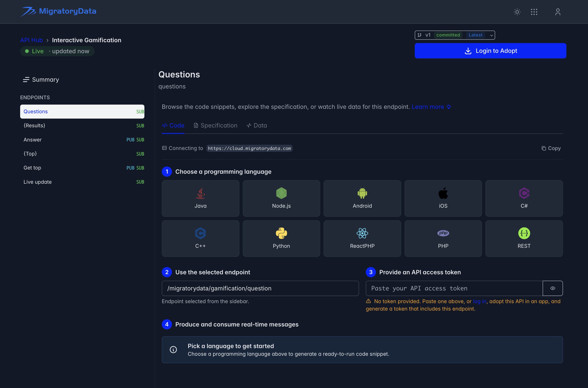Go to API Hub breadcrumb link
This screenshot has height=388, width=588.
pos(31,40)
